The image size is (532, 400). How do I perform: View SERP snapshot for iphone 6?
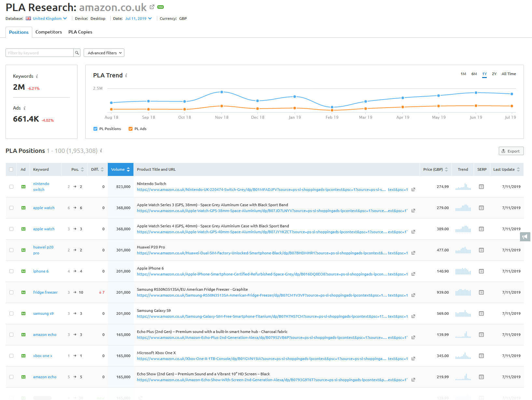(x=481, y=271)
